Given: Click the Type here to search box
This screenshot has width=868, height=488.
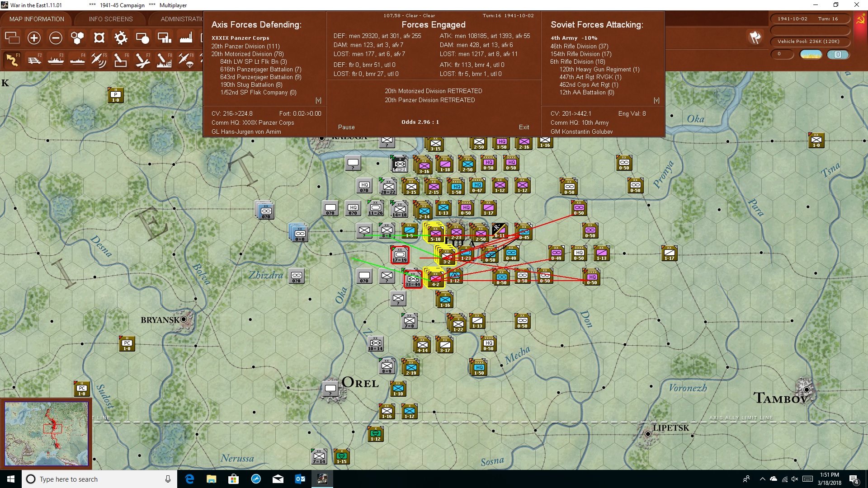Looking at the screenshot, I should pyautogui.click(x=99, y=479).
